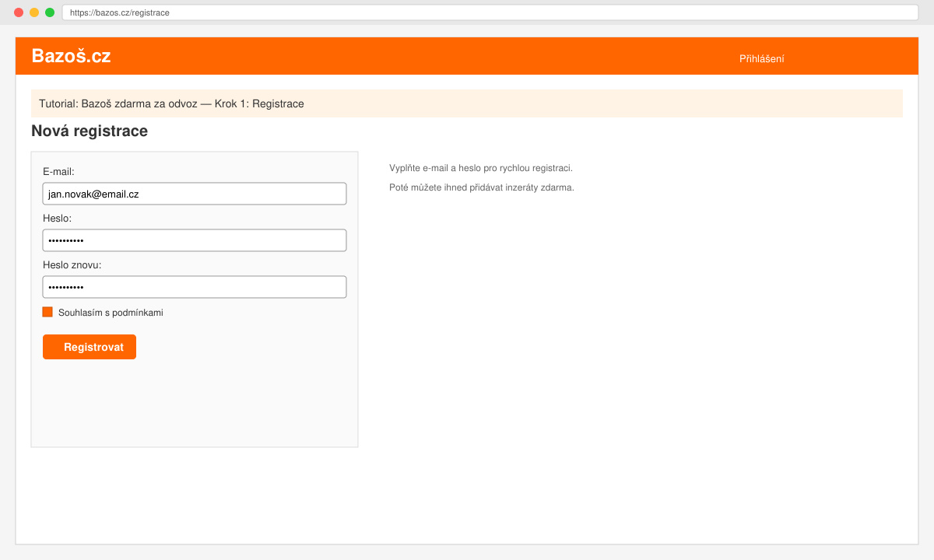This screenshot has height=560, width=934.
Task: Click text 'Vyplňte e-mail a heslo pro rychlou registraci.'
Action: tap(481, 168)
